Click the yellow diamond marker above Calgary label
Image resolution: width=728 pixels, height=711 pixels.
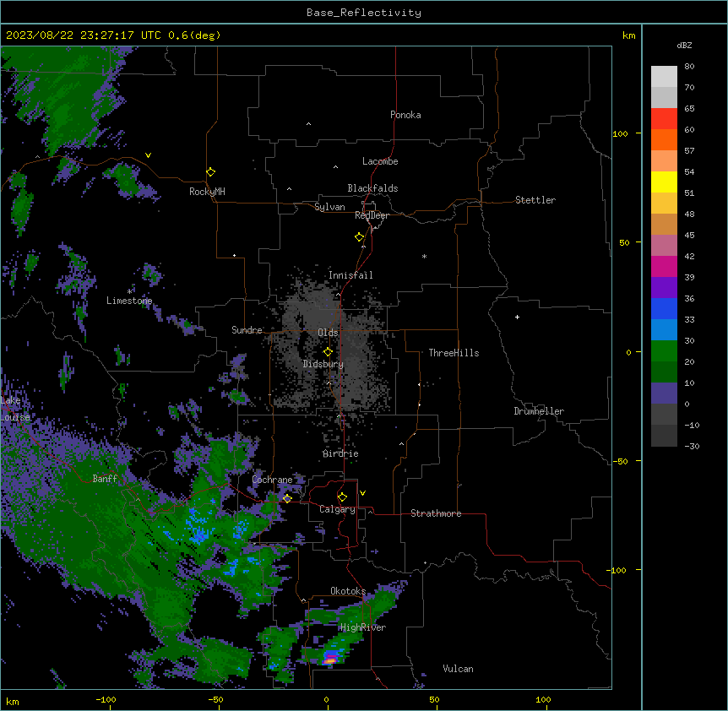click(x=342, y=497)
